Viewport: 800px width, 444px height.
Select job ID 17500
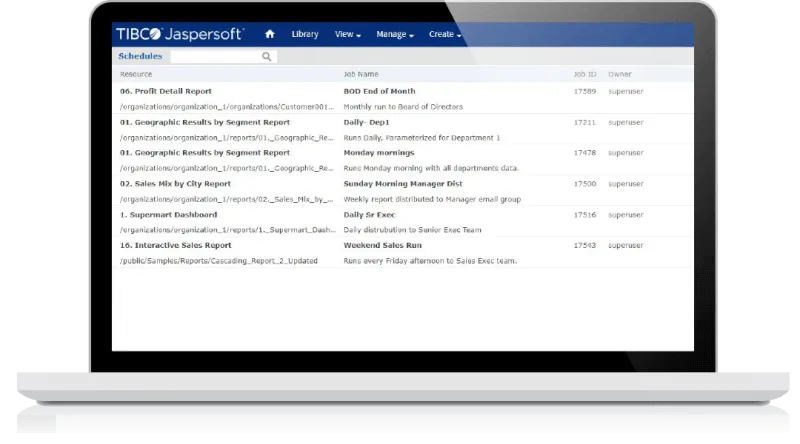[585, 184]
